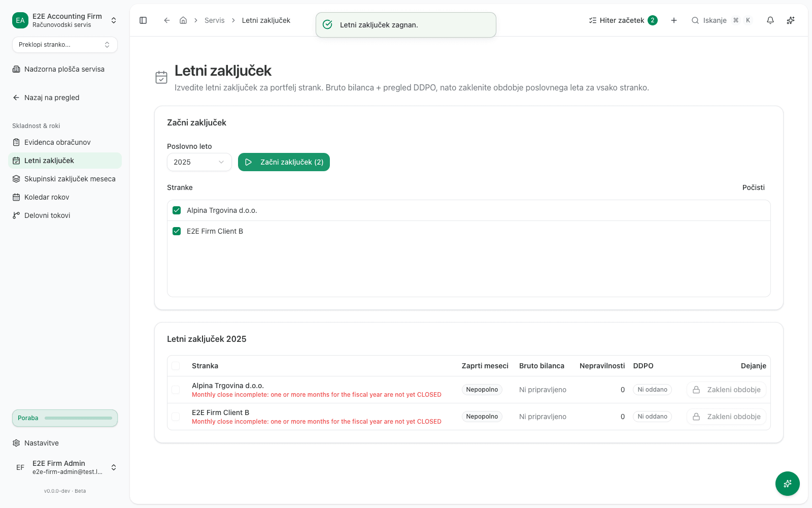This screenshot has height=508, width=812.
Task: Open the floating green assistant button
Action: tap(788, 484)
